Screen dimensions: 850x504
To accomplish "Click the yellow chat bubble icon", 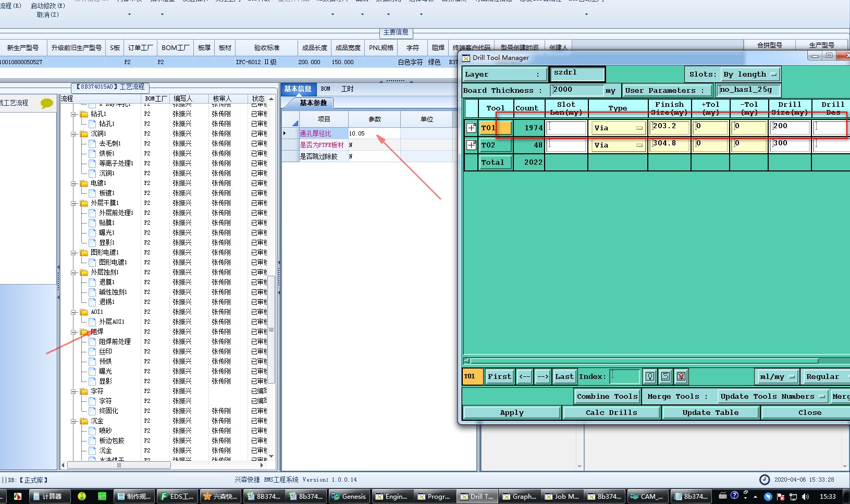I will (x=47, y=103).
